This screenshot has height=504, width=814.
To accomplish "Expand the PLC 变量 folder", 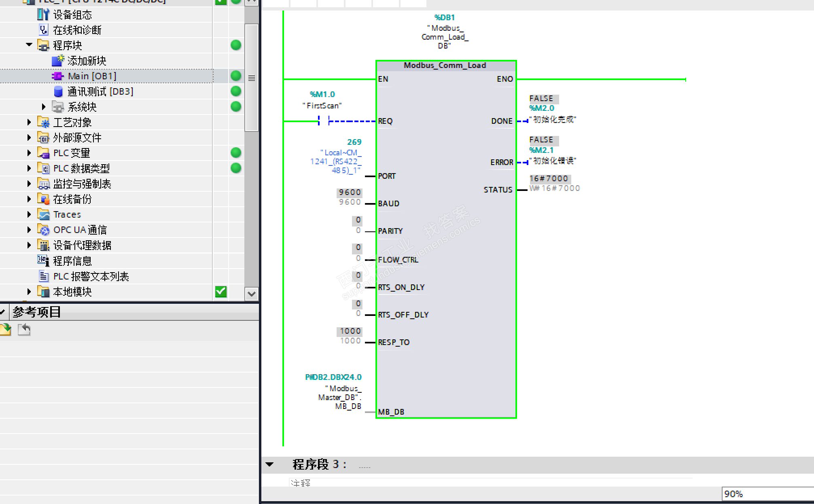I will pyautogui.click(x=29, y=153).
